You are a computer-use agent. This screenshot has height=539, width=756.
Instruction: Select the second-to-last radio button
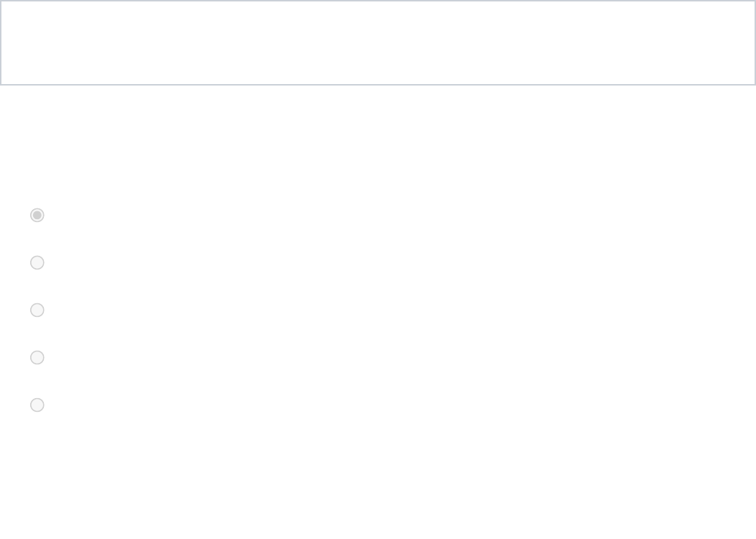pos(37,357)
